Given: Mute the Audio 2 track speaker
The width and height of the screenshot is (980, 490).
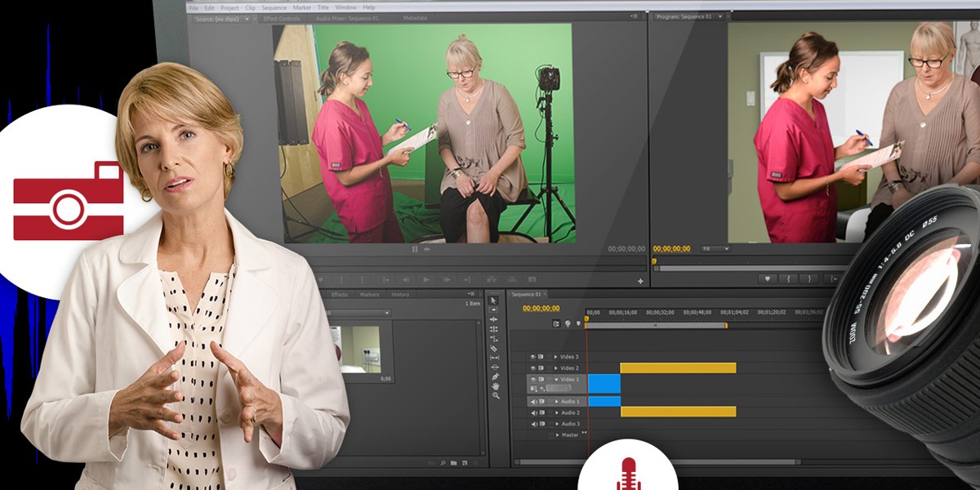Looking at the screenshot, I should click(533, 413).
